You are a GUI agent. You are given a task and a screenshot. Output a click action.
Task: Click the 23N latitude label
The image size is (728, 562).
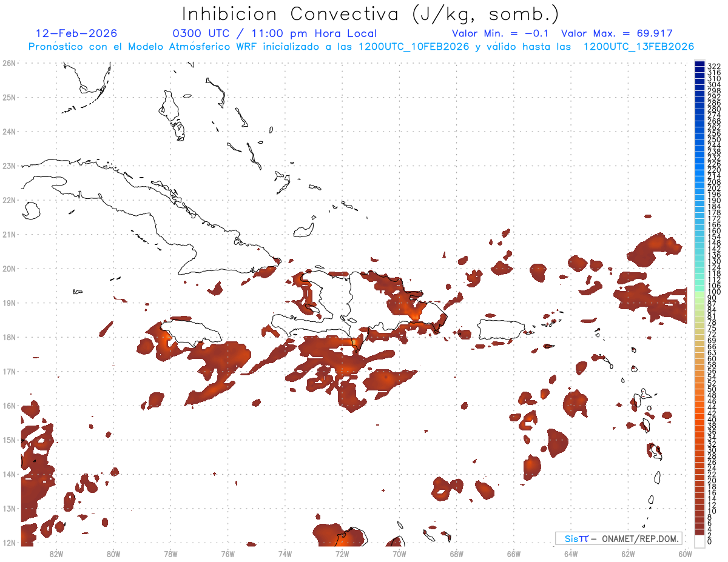tap(9, 166)
